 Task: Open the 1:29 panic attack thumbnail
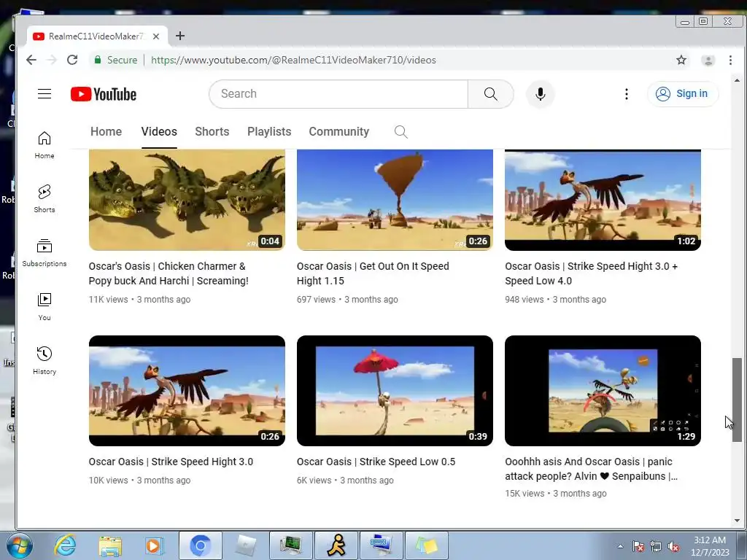603,391
